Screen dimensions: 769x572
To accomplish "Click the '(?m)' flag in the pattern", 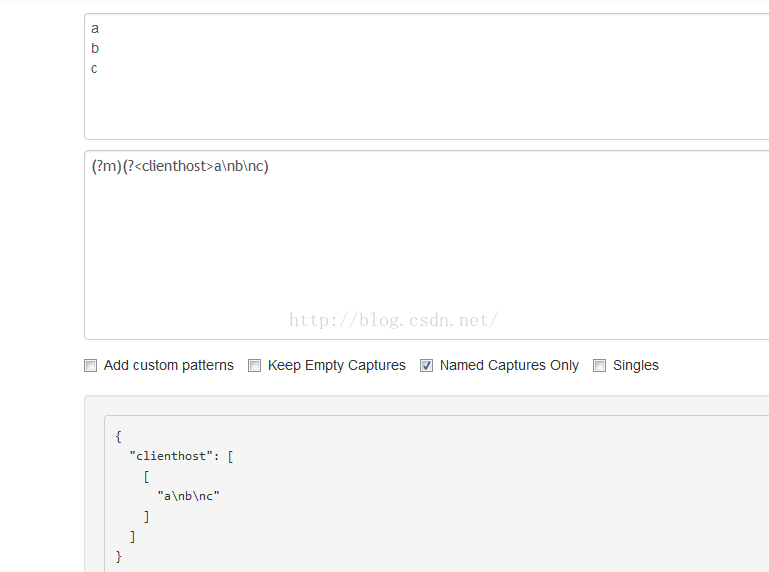I will coord(106,166).
